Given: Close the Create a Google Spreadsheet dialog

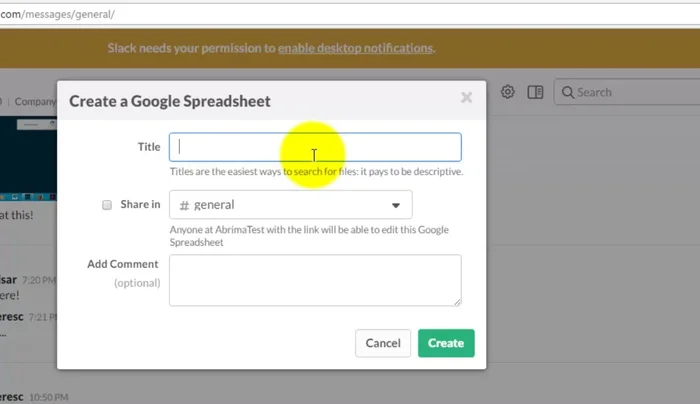Looking at the screenshot, I should click(x=466, y=98).
